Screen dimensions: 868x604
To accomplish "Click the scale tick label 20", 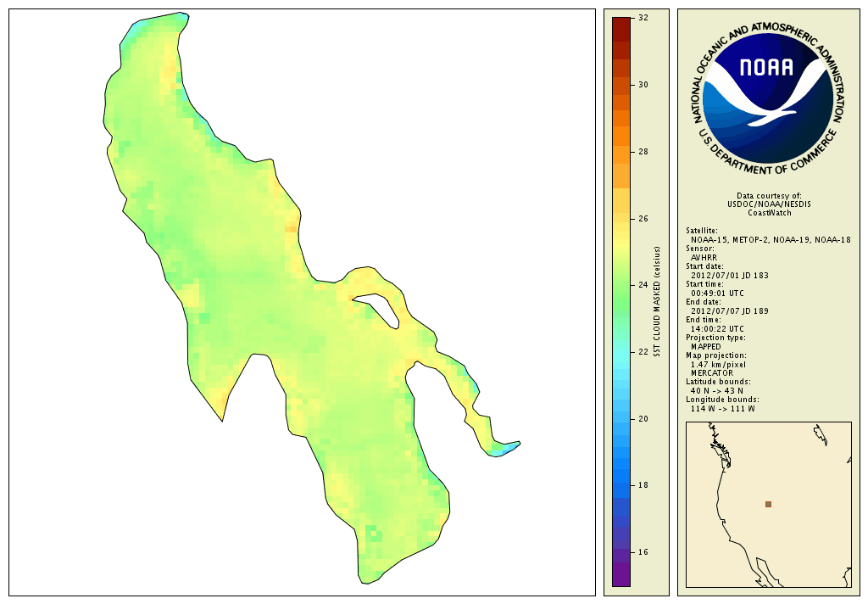I will pos(643,419).
